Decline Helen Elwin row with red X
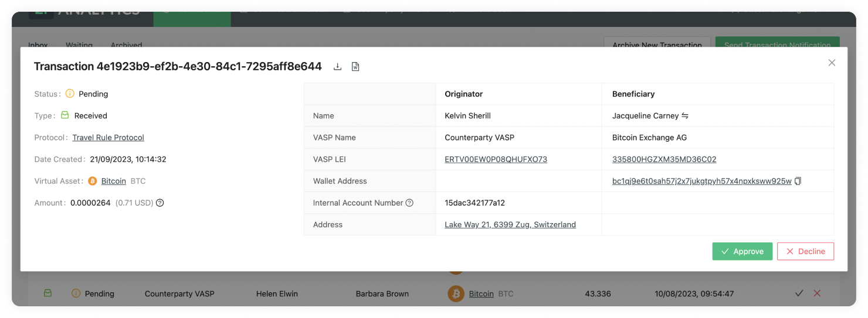This screenshot has width=868, height=318. pos(817,293)
